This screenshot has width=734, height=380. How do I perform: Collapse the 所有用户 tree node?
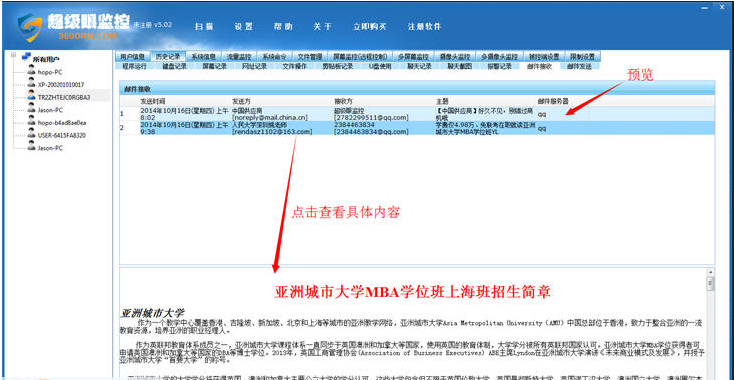pyautogui.click(x=14, y=55)
